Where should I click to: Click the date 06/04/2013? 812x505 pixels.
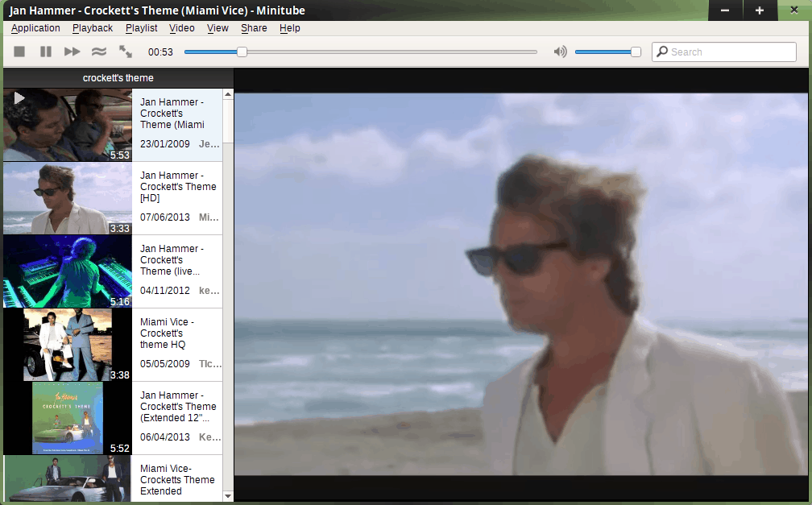(x=164, y=437)
